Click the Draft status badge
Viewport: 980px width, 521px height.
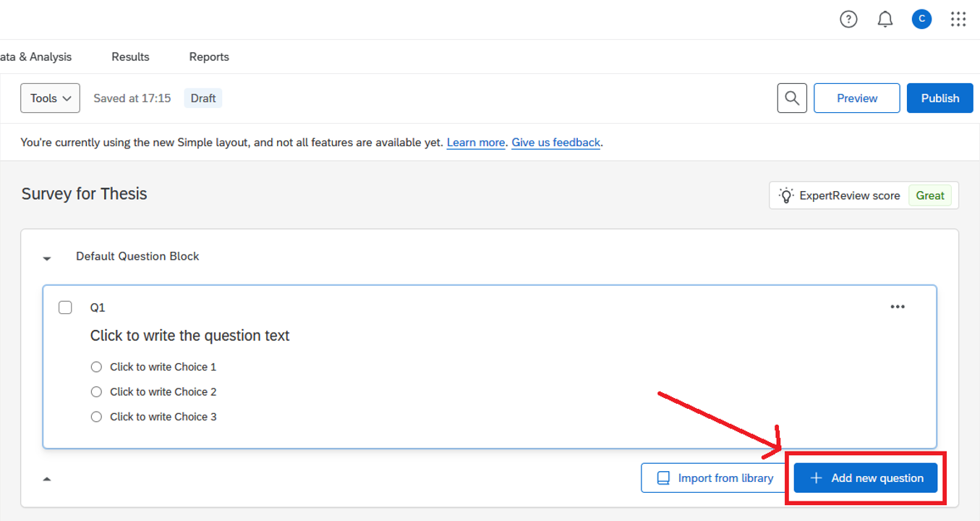point(203,98)
